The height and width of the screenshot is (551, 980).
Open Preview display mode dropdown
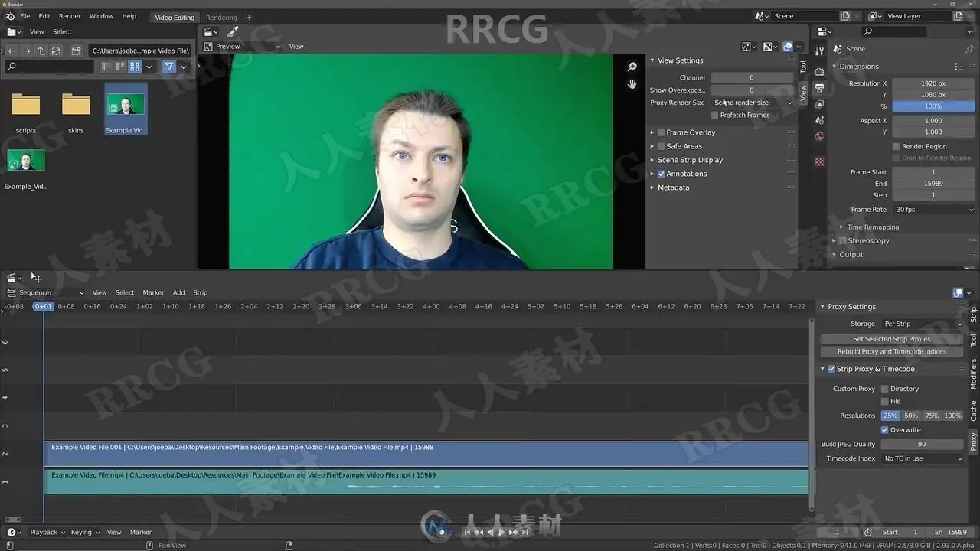point(243,47)
